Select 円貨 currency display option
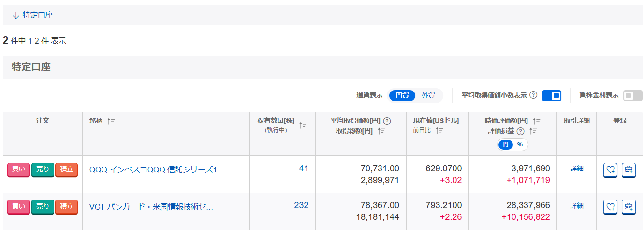This screenshot has height=231, width=644. coord(402,95)
